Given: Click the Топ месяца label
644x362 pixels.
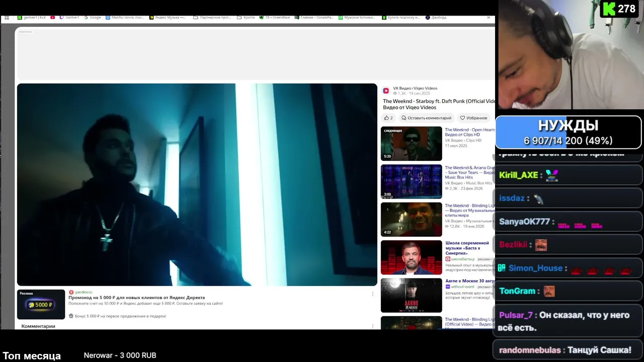Looking at the screenshot, I should pos(32,356).
